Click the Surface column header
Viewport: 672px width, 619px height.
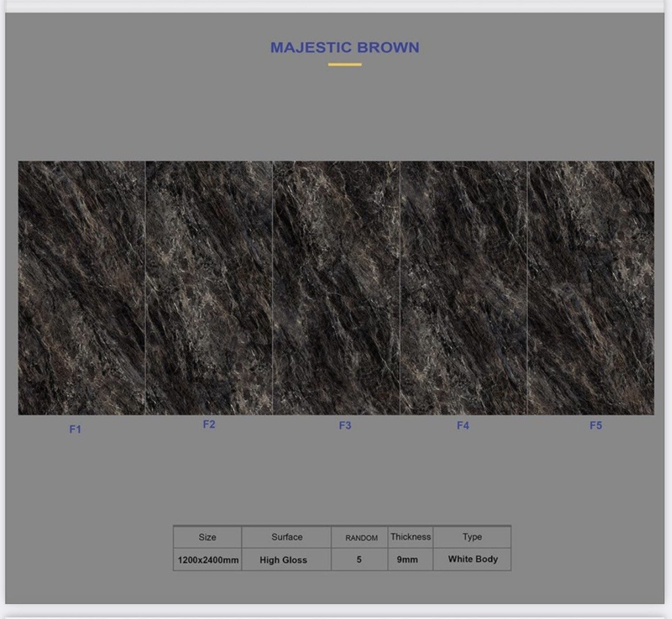click(x=287, y=537)
